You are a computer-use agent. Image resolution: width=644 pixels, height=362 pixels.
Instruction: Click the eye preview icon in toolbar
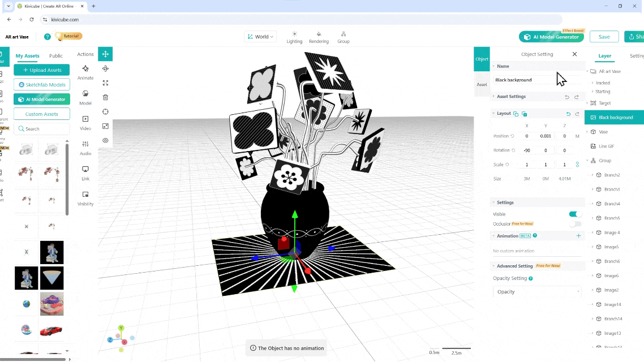point(105,140)
